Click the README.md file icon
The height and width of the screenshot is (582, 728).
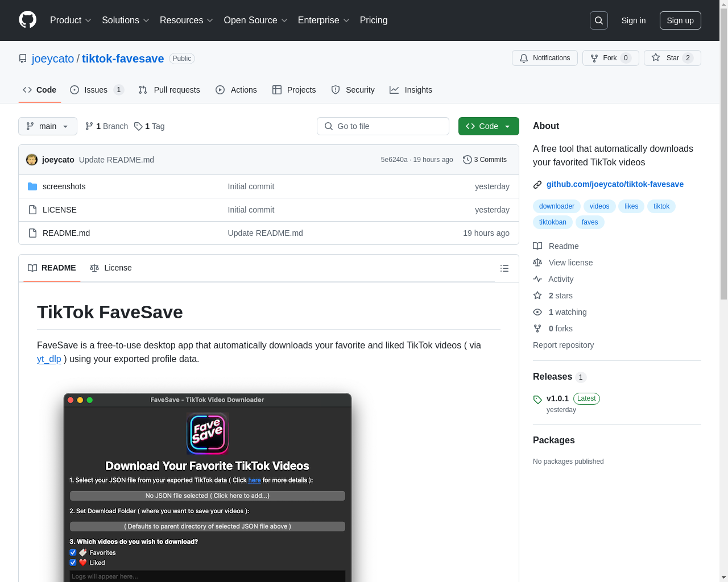pyautogui.click(x=32, y=233)
